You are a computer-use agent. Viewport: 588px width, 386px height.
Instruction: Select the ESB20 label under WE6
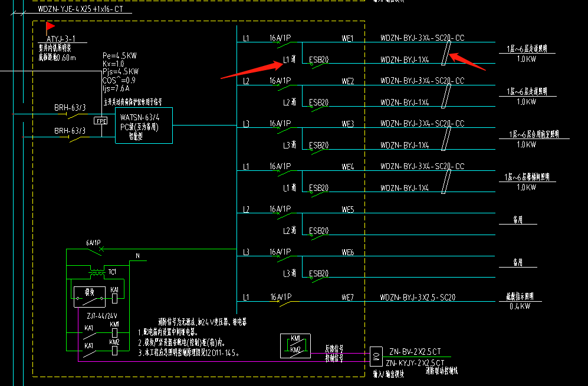pos(318,273)
